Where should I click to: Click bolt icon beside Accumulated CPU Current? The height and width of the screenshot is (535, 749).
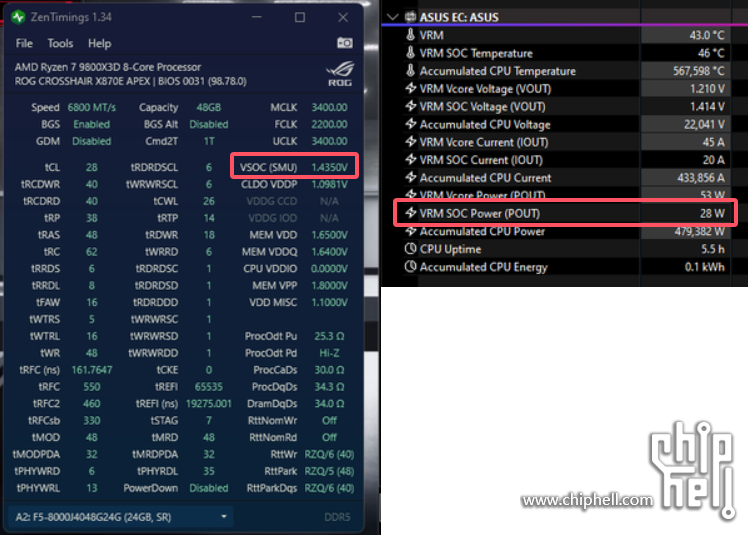pyautogui.click(x=410, y=177)
